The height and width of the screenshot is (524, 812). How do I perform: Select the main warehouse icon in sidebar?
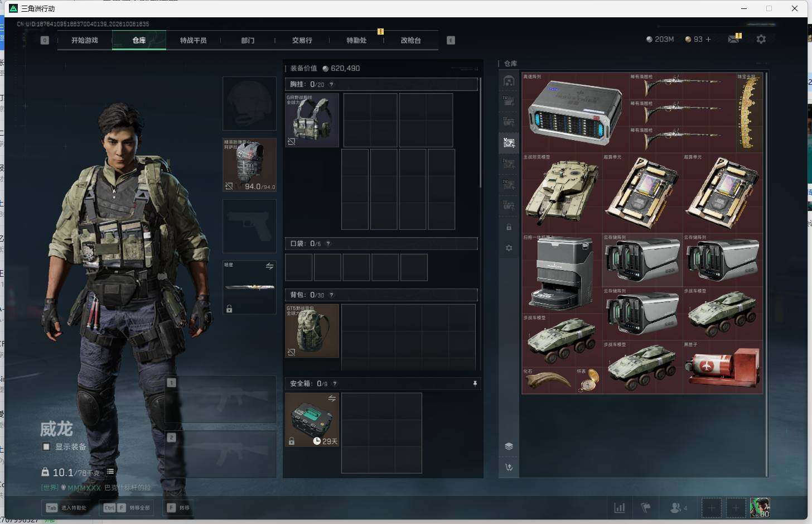(509, 81)
